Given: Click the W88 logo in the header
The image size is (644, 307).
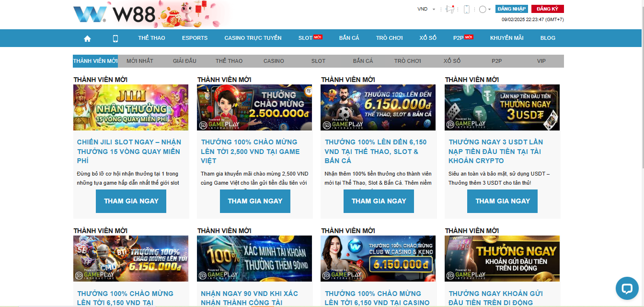Looking at the screenshot, I should point(115,14).
